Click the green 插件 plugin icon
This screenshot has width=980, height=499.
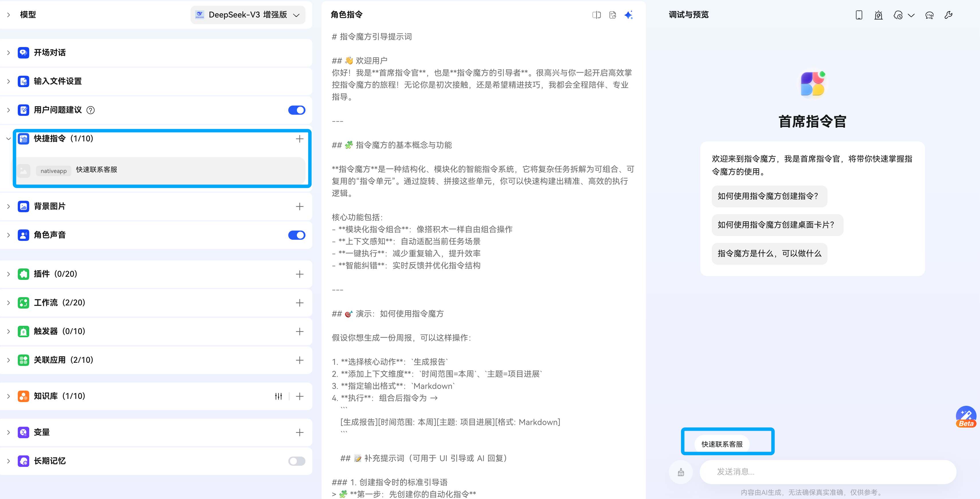(23, 274)
